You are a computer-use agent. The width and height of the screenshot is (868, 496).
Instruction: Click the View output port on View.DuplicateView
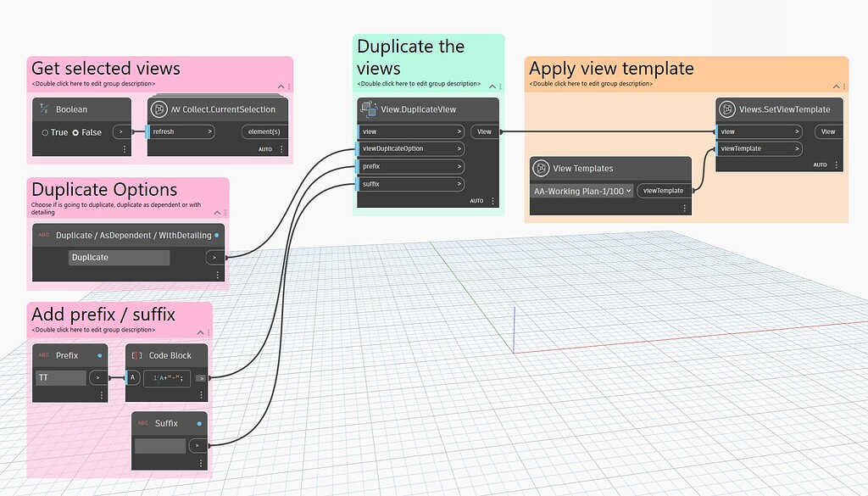pos(485,131)
